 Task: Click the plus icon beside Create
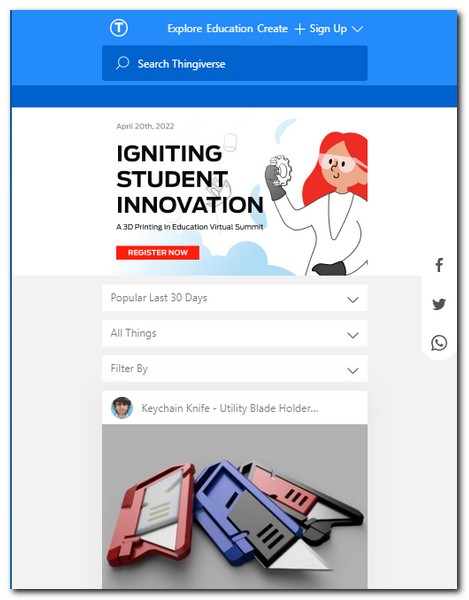[300, 29]
